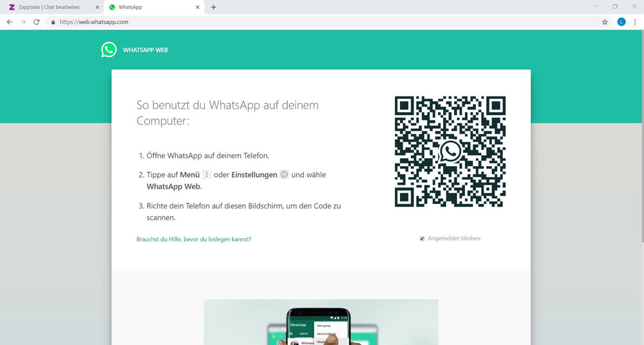Screen dimensions: 644x345
Task: Click the bold WhatsApp Web text in step 2
Action: point(174,187)
